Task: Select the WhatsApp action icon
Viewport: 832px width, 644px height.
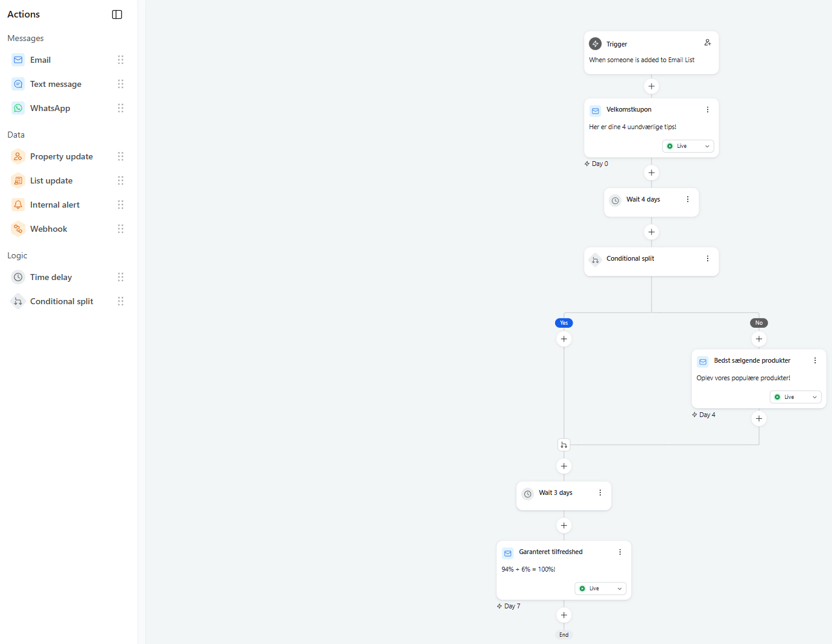Action: click(x=18, y=108)
